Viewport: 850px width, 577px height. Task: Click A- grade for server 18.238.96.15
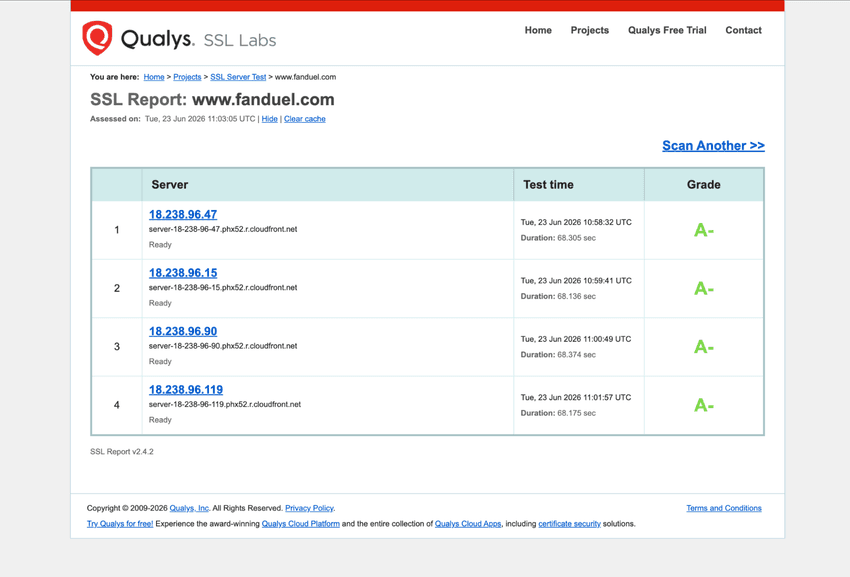[704, 288]
